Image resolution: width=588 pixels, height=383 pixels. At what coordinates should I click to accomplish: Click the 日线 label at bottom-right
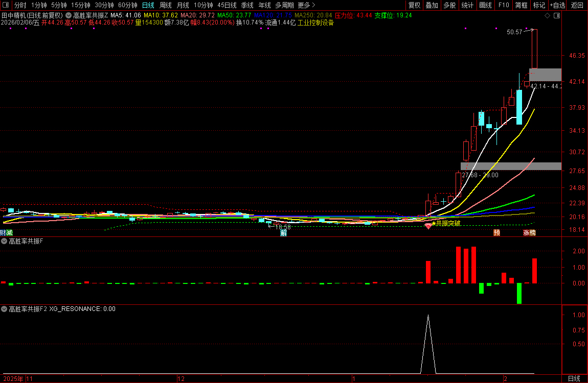click(x=574, y=378)
